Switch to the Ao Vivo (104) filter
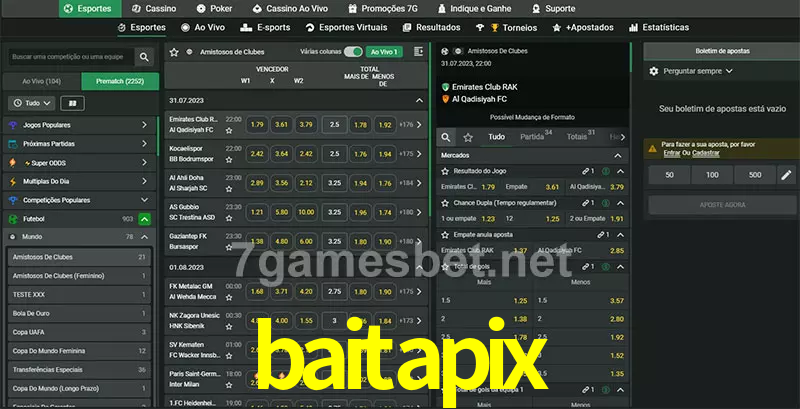The width and height of the screenshot is (800, 409). (x=41, y=81)
